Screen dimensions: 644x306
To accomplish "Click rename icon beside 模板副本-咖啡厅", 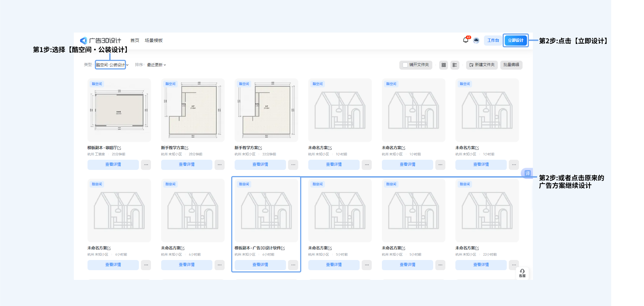I will coord(119,148).
